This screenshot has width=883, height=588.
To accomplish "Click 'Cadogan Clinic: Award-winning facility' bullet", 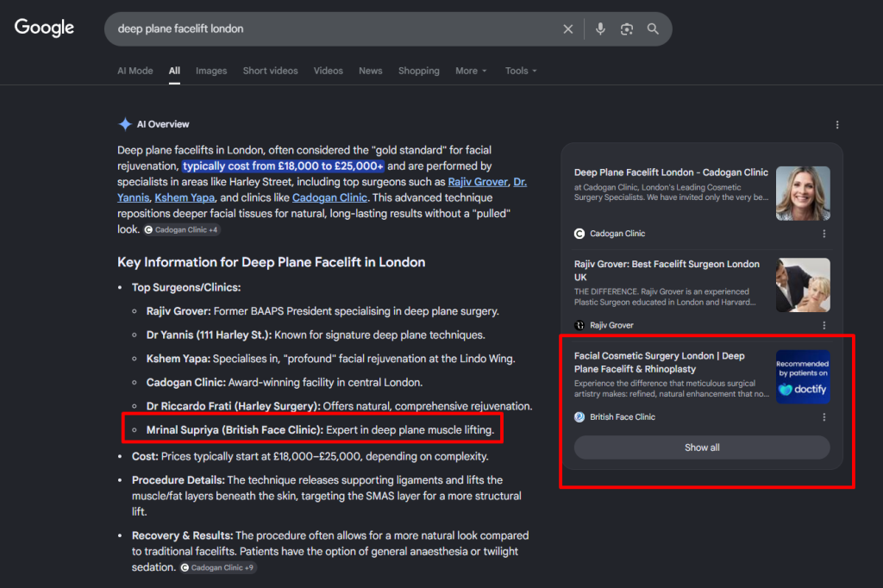I will (285, 383).
